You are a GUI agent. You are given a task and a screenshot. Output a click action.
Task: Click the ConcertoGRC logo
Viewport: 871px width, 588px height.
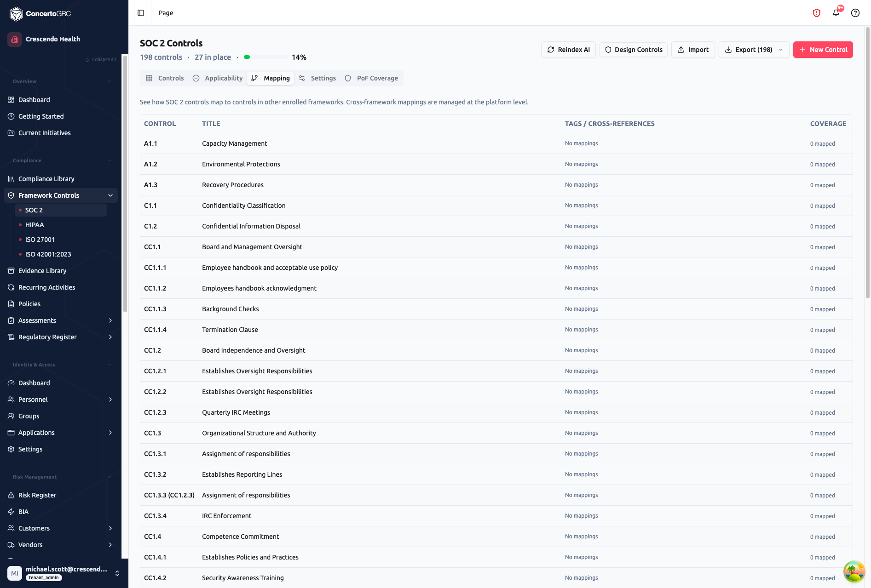(x=40, y=14)
